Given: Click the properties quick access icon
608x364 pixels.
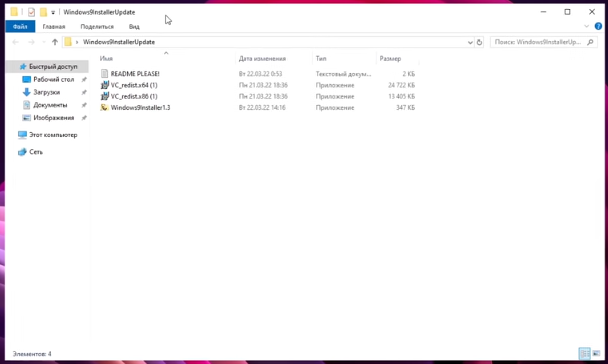Looking at the screenshot, I should coord(31,12).
